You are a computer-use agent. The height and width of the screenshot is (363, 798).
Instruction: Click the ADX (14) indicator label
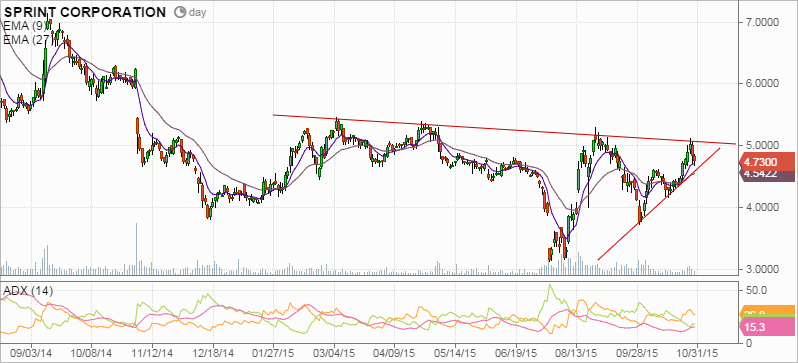[28, 291]
